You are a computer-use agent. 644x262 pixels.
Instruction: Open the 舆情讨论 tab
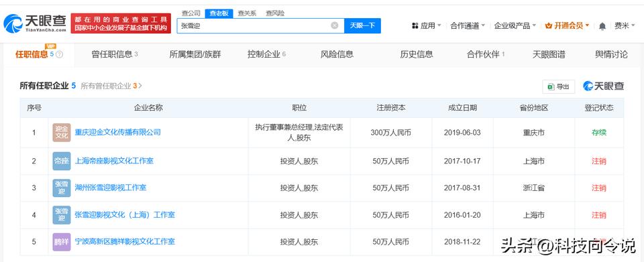611,54
